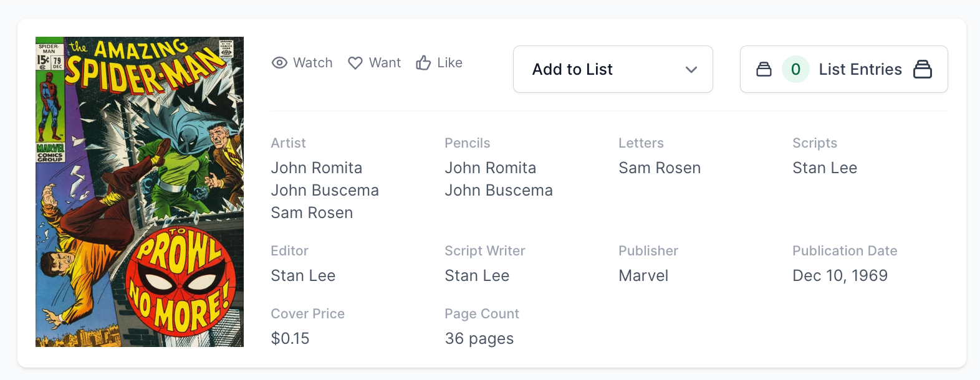This screenshot has width=980, height=380.
Task: Open the List Entries button
Action: [x=843, y=69]
